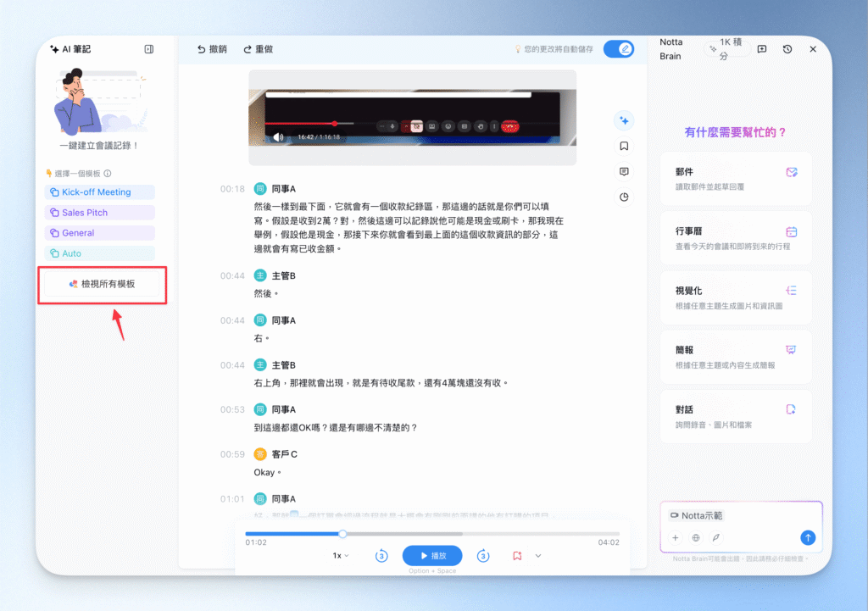Click the info icon beside 選擇一個模板
The image size is (868, 611).
coord(108,173)
